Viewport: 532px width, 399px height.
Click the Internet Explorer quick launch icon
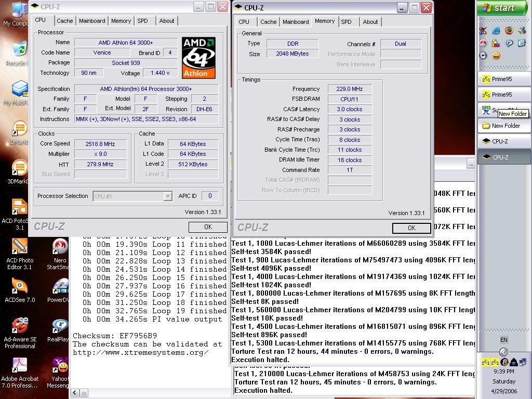click(496, 31)
